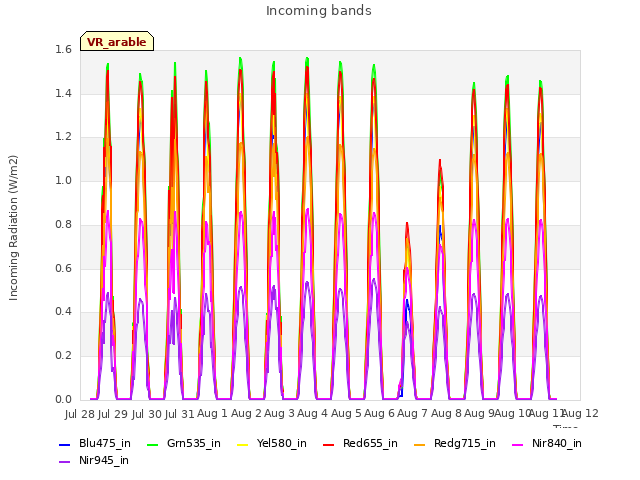Click the yellow Yel580_in legend swatch
Image resolution: width=640 pixels, height=480 pixels.
(x=242, y=444)
